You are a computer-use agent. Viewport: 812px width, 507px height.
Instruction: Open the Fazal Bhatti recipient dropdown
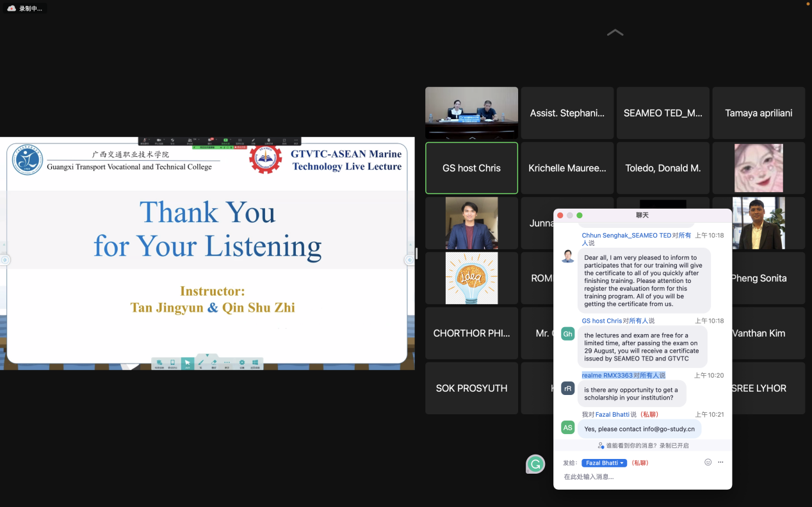(604, 463)
